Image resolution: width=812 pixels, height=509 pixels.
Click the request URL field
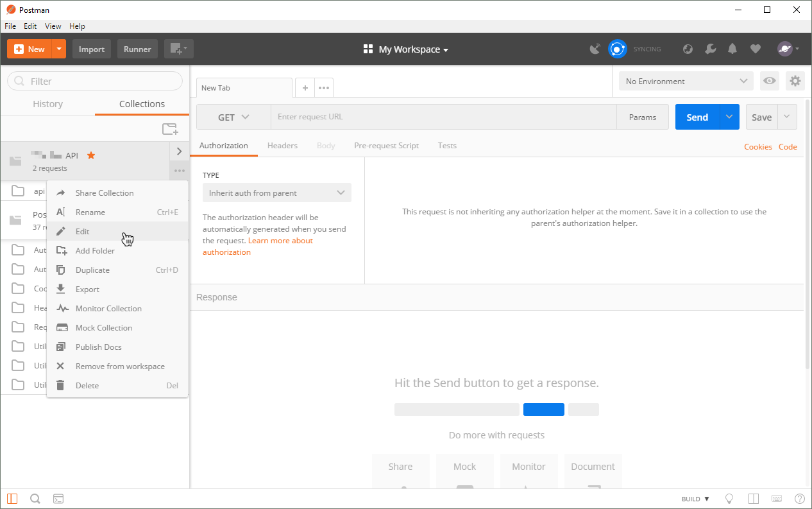(444, 117)
